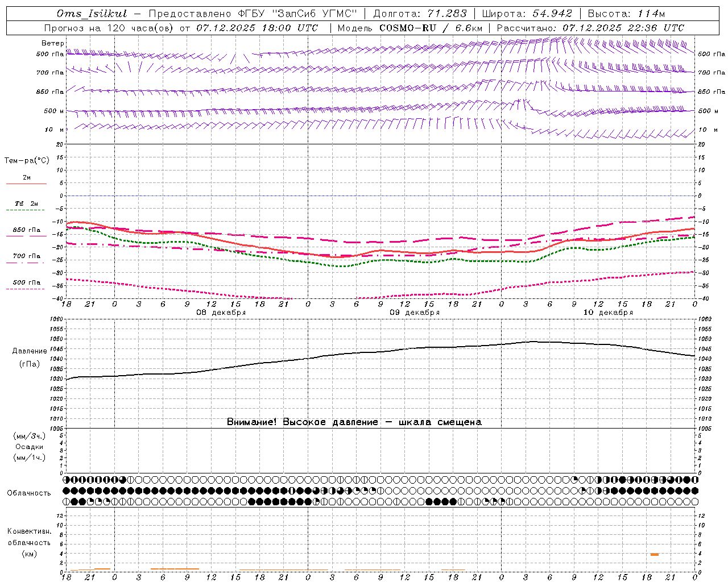This screenshot has height=582, width=728.
Task: Click the Td 2м dew point legend entry
Action: (x=26, y=206)
